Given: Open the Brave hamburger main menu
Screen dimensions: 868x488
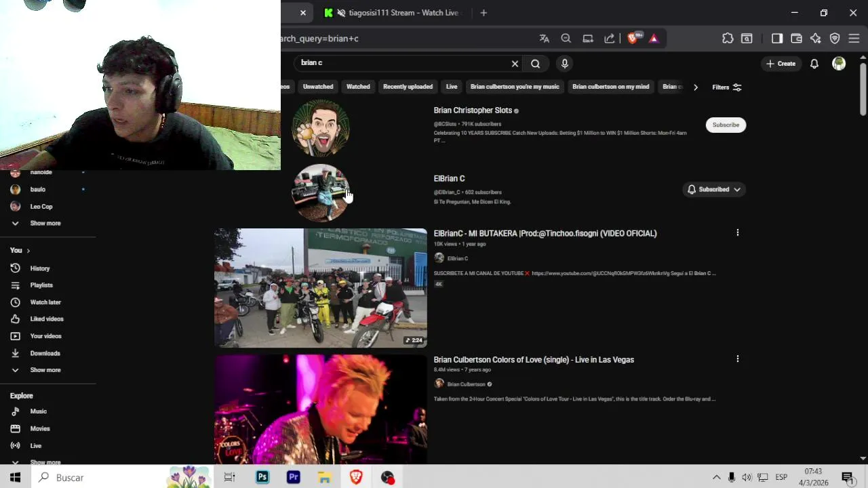Looking at the screenshot, I should point(854,39).
